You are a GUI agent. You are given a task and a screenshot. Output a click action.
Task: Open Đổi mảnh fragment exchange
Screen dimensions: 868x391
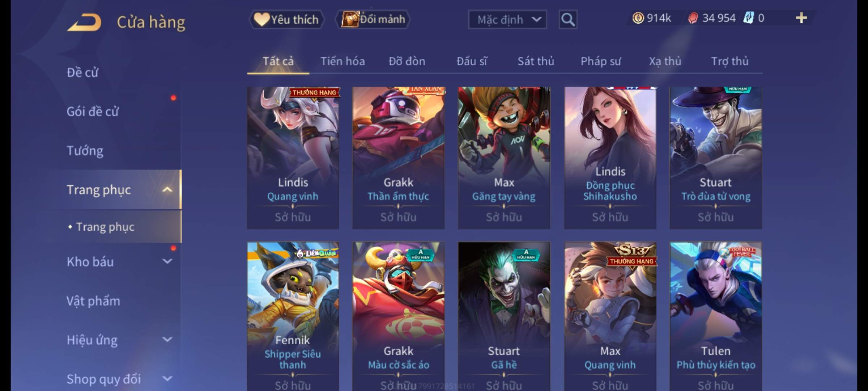click(x=373, y=20)
